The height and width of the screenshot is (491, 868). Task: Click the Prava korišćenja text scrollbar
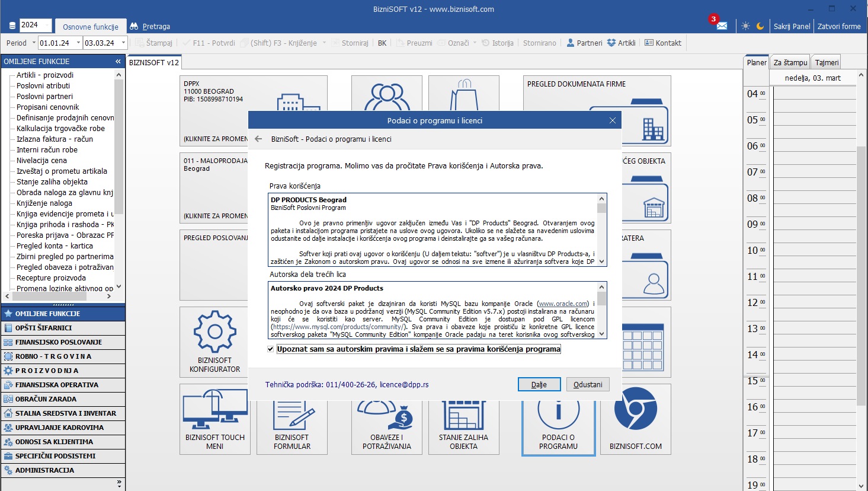tap(602, 230)
